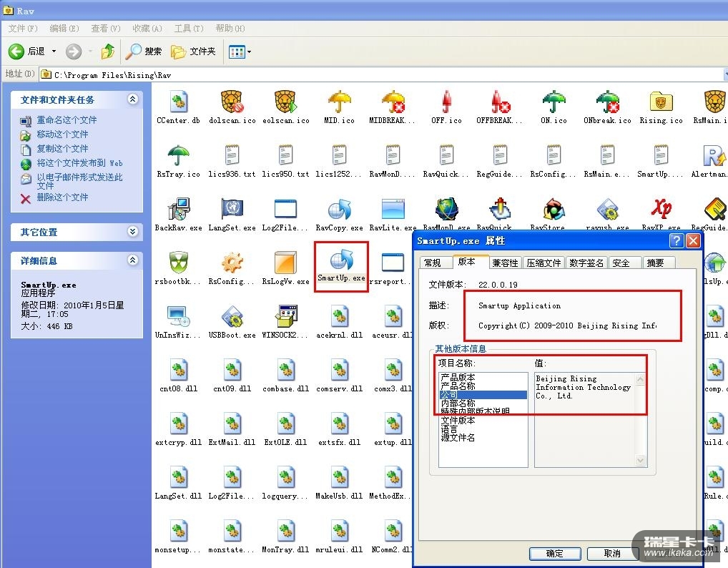The height and width of the screenshot is (568, 728).
Task: Switch to the 数字签名 tab
Action: tap(586, 263)
